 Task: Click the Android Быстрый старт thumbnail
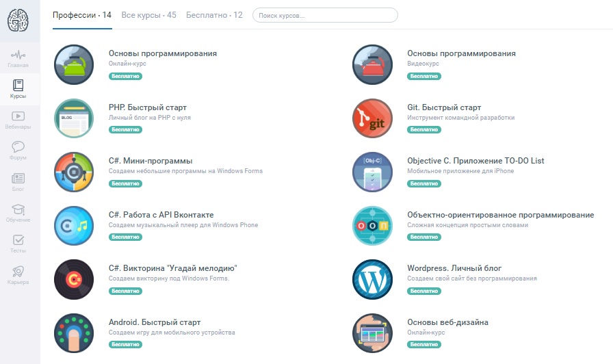(74, 333)
